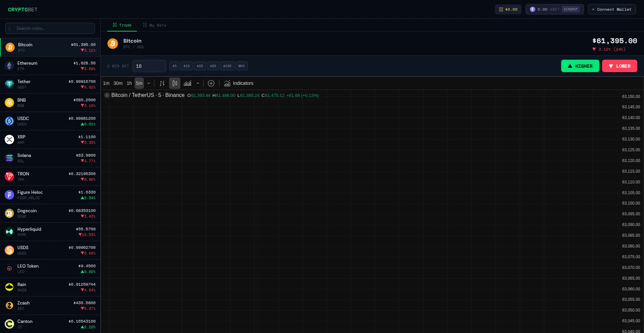Image resolution: width=644 pixels, height=333 pixels.
Task: Click the Ethereum price $1,628.50
Action: [x=85, y=63]
